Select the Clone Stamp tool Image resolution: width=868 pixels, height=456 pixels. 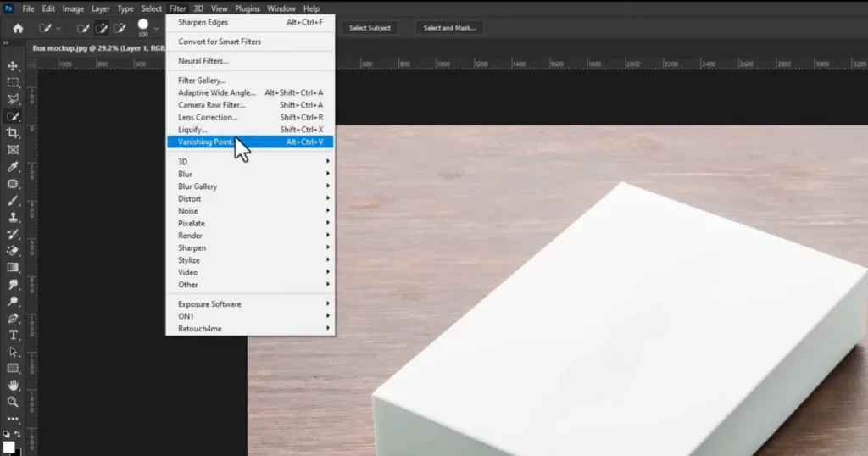[x=13, y=217]
